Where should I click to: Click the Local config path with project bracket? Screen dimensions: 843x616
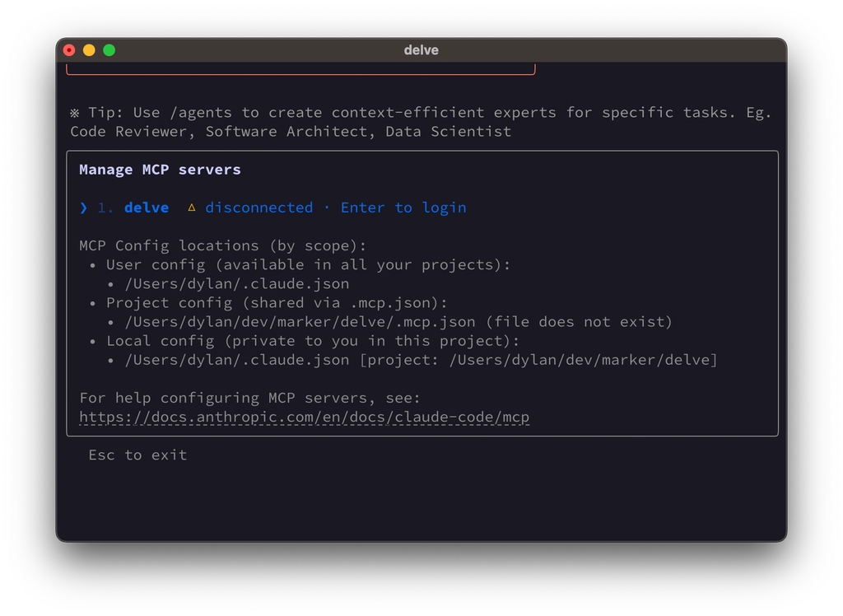pos(421,360)
